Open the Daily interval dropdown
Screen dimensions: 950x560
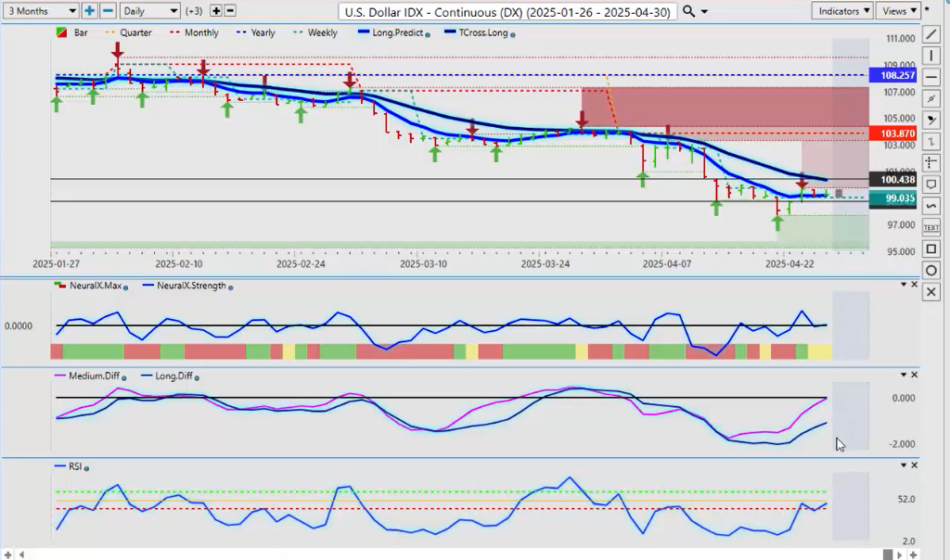(148, 11)
